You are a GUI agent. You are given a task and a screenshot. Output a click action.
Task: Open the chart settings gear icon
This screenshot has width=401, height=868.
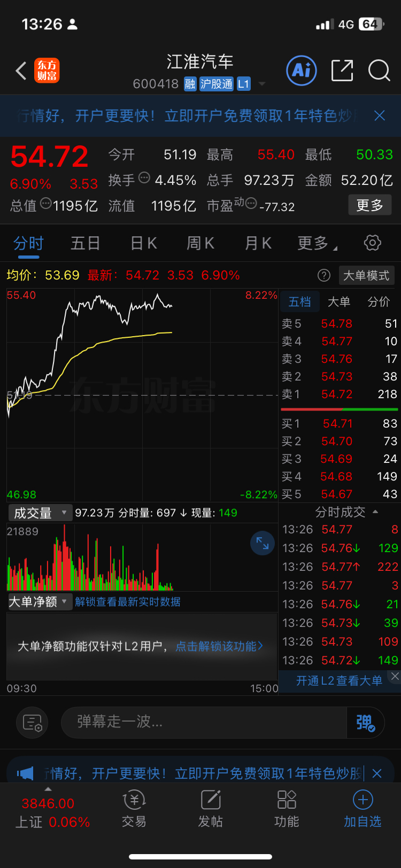[x=372, y=243]
